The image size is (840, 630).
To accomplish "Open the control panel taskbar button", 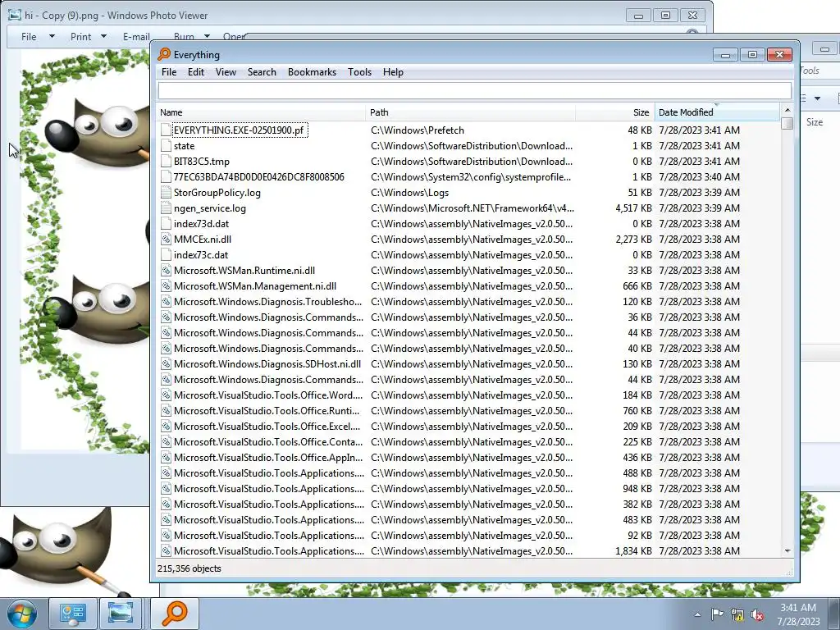I will click(73, 614).
